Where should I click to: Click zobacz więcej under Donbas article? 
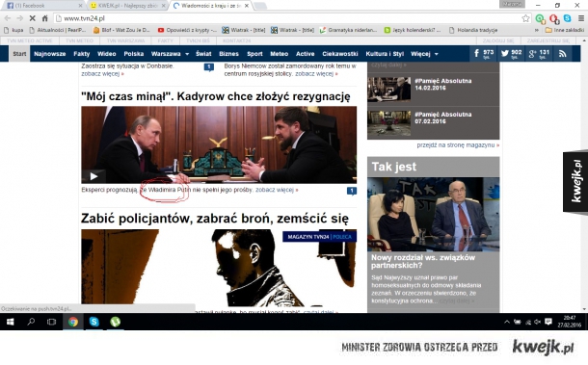102,74
